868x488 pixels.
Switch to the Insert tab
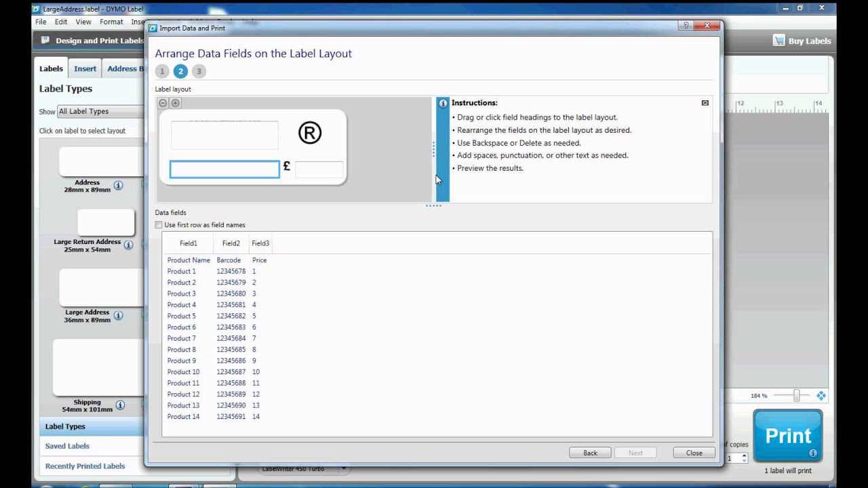85,68
